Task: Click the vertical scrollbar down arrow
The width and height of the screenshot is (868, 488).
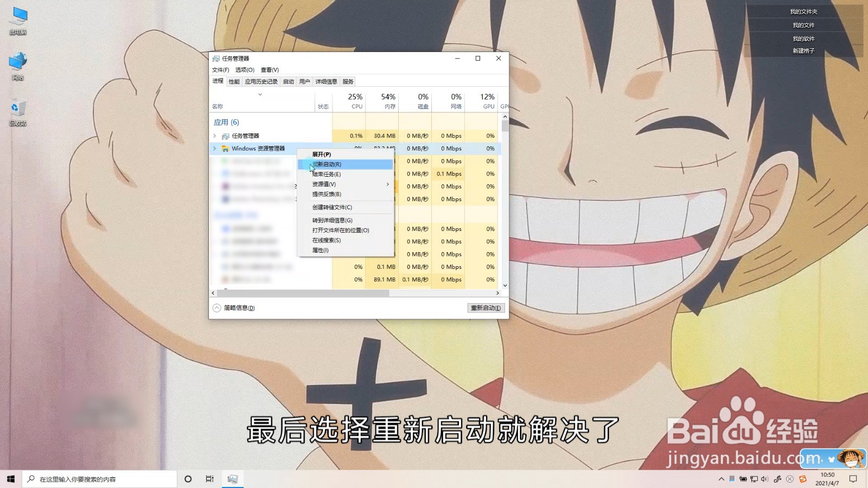Action: coord(505,285)
